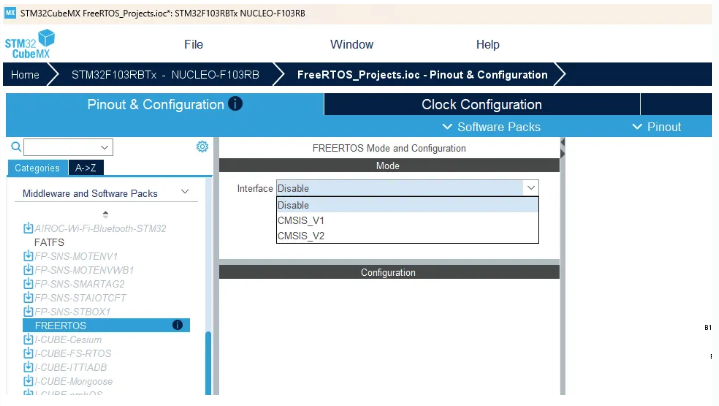Go to Home breadcrumb
Screen dimensions: 719x406
click(25, 75)
